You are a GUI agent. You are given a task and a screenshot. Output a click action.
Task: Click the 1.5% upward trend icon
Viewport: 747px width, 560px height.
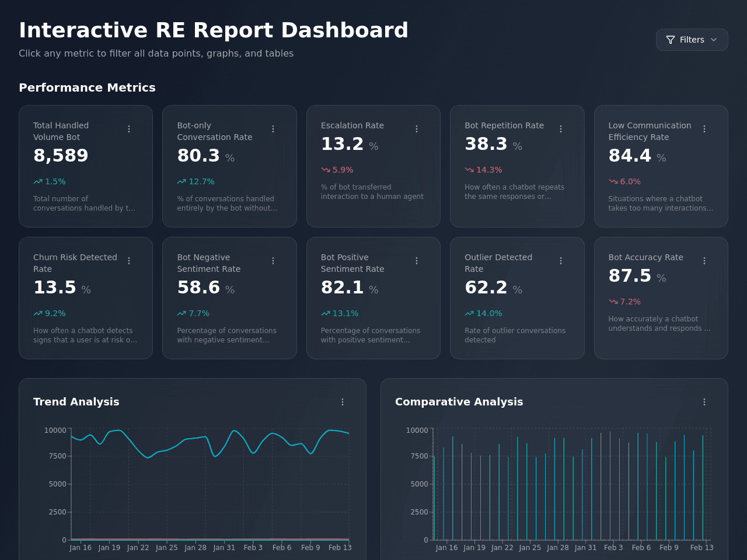coord(38,181)
